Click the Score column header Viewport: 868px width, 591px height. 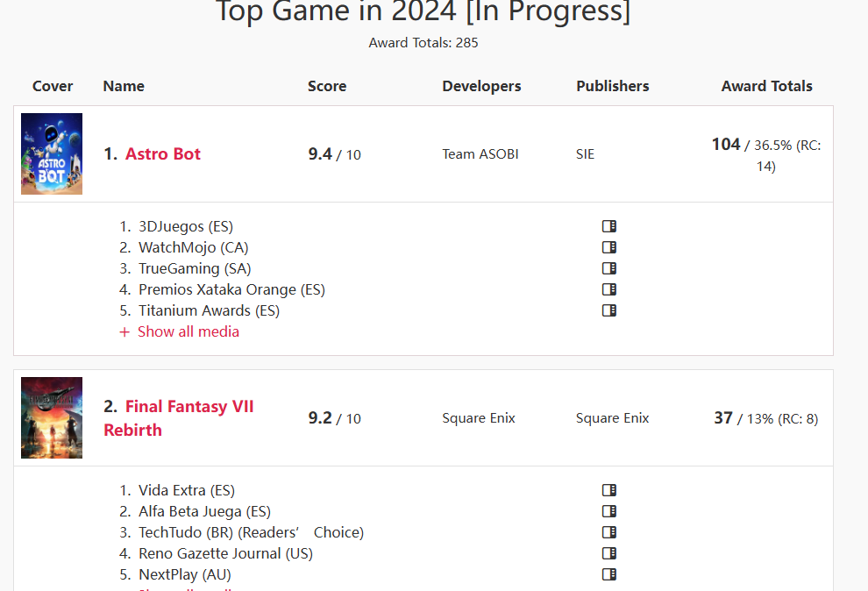click(327, 86)
